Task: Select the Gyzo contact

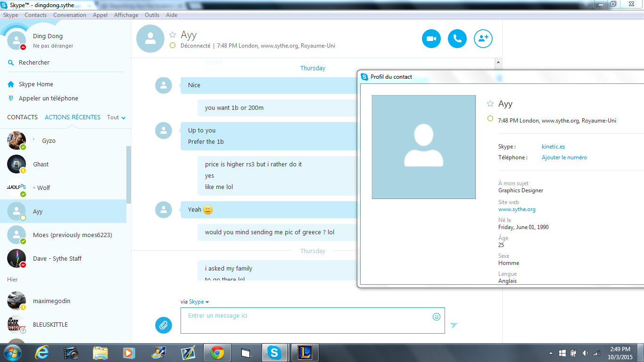Action: click(63, 140)
